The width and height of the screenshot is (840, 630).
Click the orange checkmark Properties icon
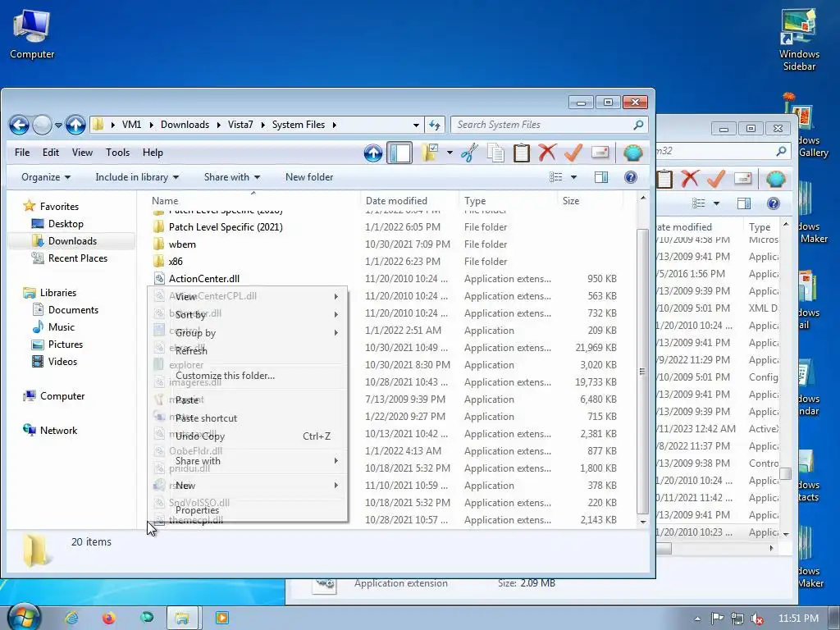click(x=573, y=153)
